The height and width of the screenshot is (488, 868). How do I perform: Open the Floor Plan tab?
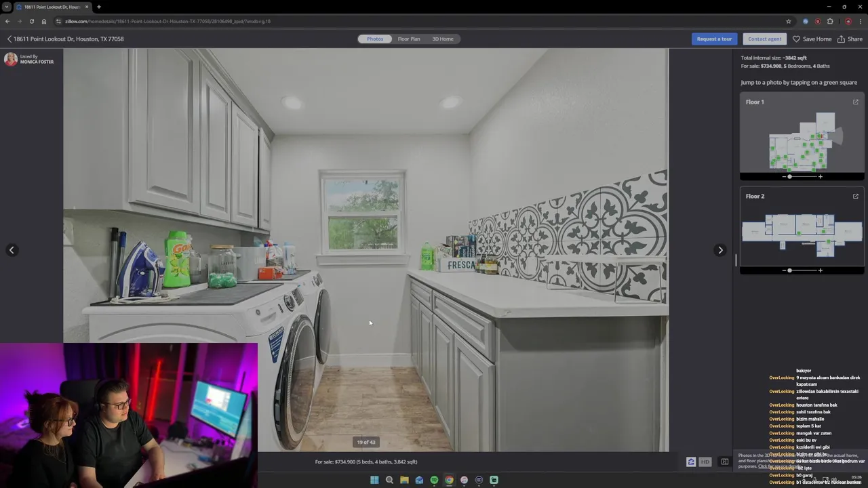409,39
